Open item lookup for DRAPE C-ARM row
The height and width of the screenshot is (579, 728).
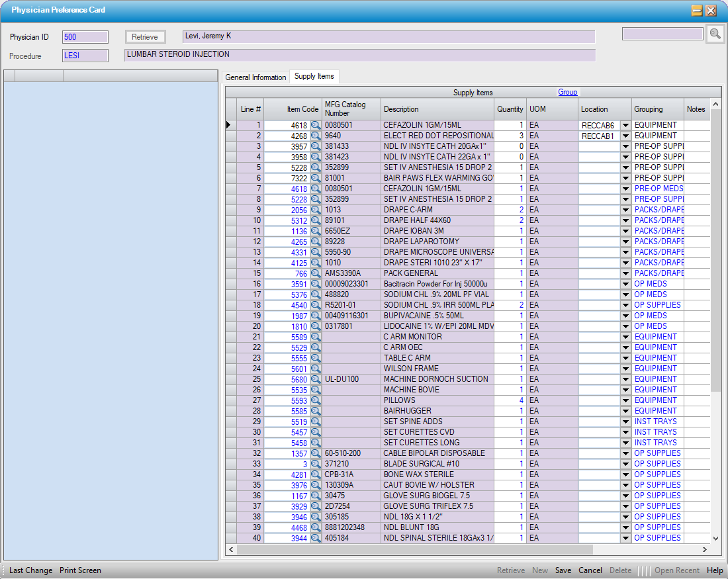tap(316, 210)
